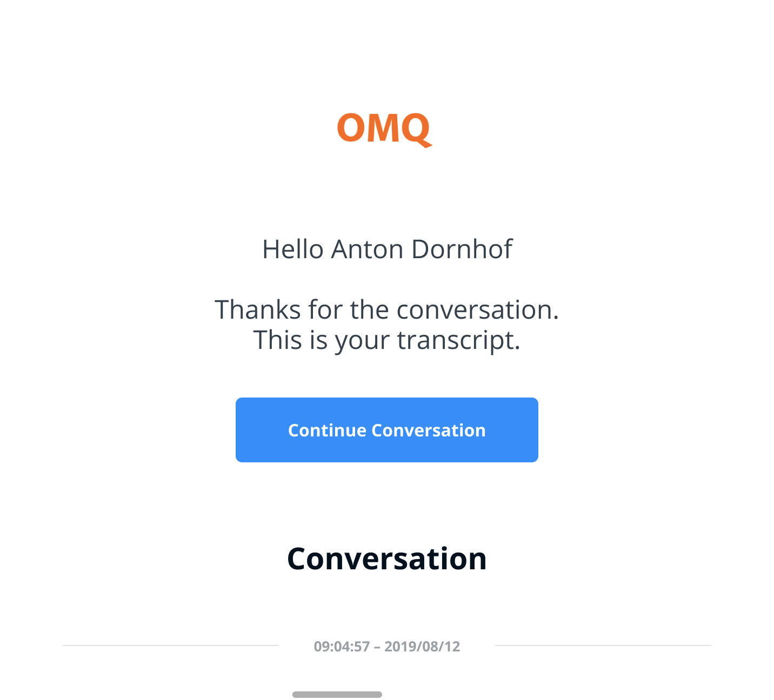Click the orange OMQ logo
The image size is (774, 700).
[x=384, y=128]
